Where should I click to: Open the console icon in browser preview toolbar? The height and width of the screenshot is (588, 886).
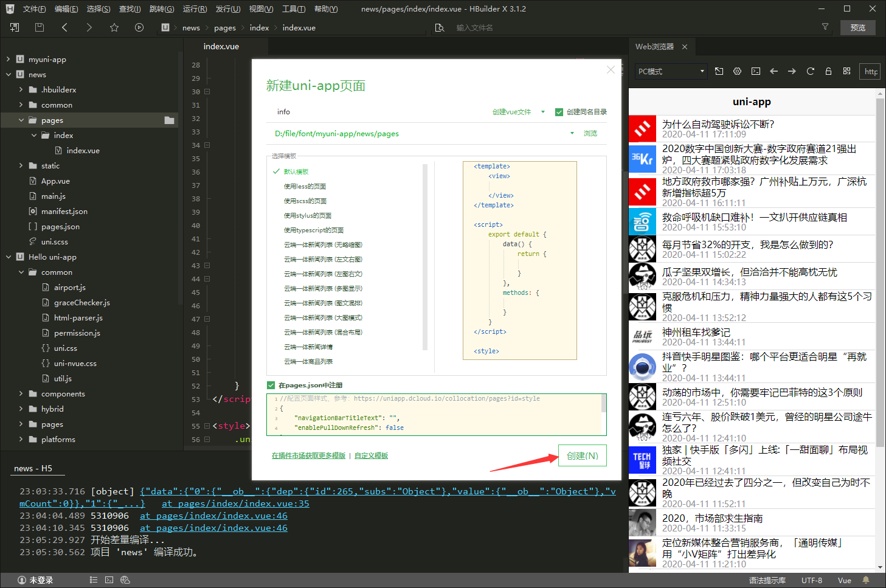click(x=755, y=71)
